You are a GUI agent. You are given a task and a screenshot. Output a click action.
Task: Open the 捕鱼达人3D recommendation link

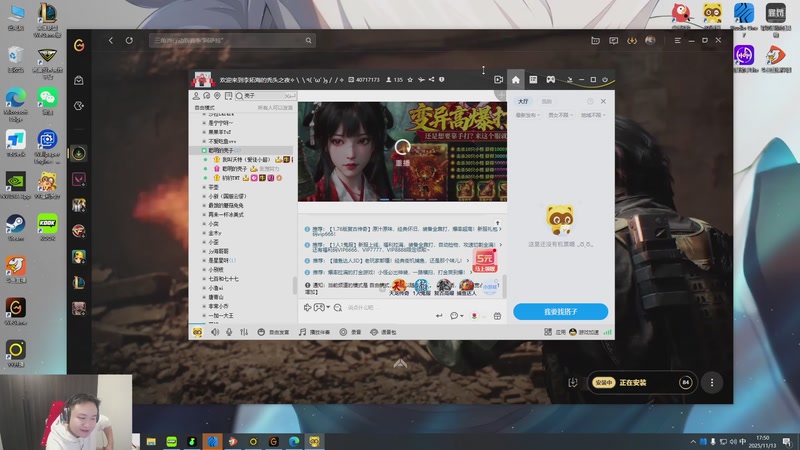[386, 261]
